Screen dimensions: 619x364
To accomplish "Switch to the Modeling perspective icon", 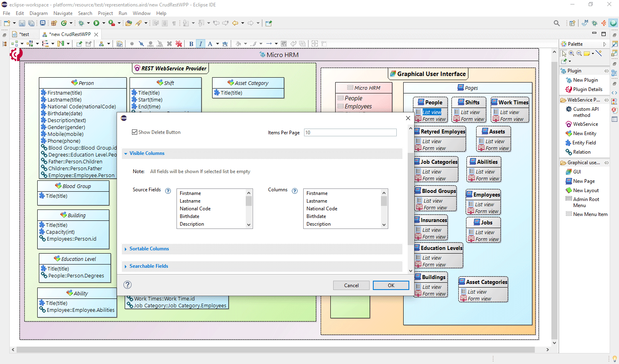I will coord(585,23).
